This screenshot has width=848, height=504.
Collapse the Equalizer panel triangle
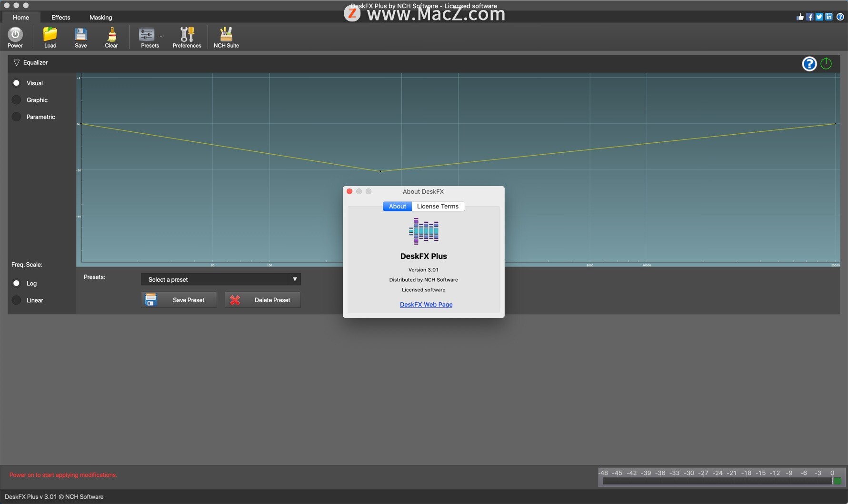[17, 63]
